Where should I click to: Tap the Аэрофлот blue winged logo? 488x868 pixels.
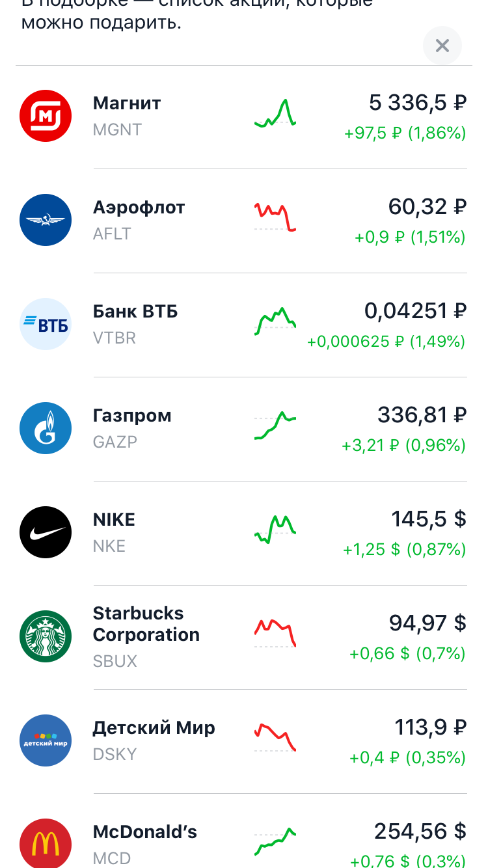[46, 220]
